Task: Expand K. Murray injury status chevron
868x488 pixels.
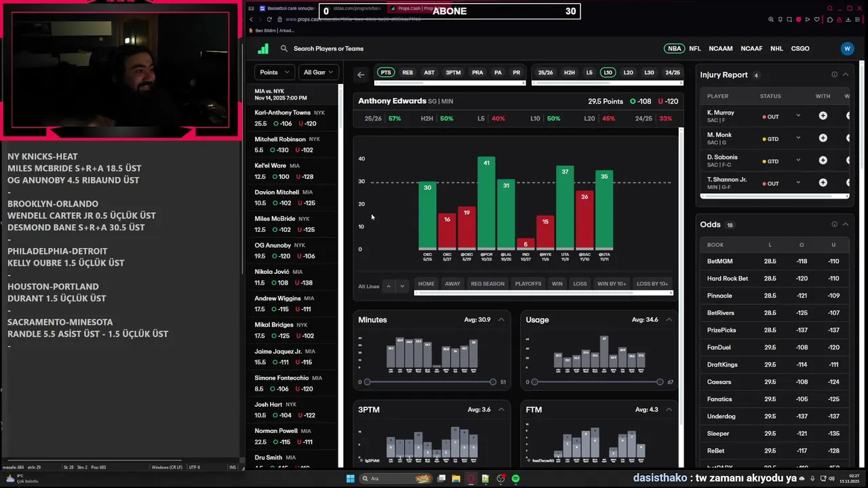Action: pos(798,116)
